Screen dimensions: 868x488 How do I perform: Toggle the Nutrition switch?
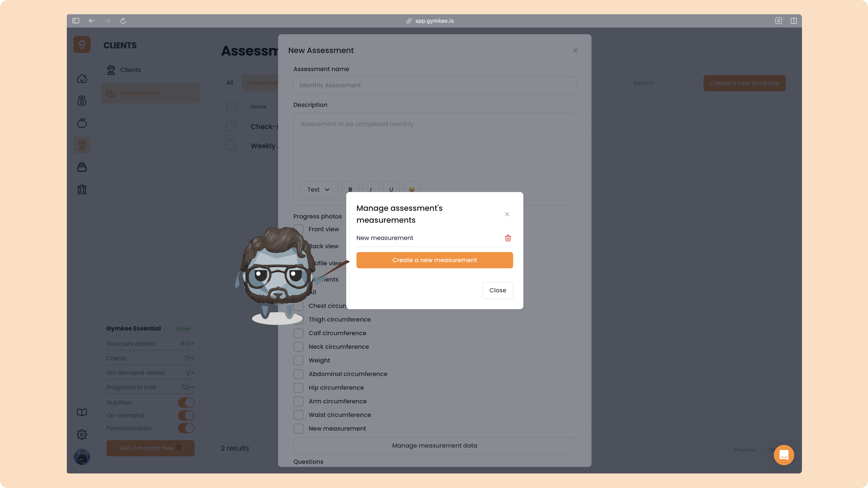point(186,402)
